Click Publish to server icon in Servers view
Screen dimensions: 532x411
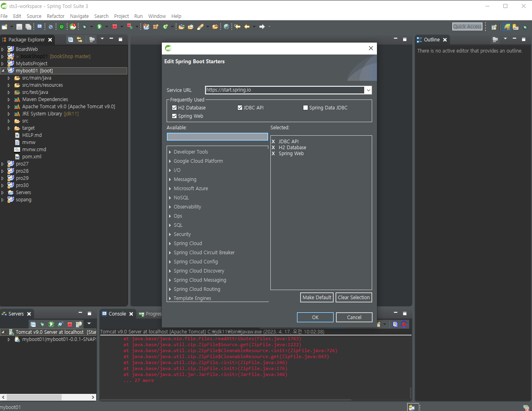pos(79,324)
